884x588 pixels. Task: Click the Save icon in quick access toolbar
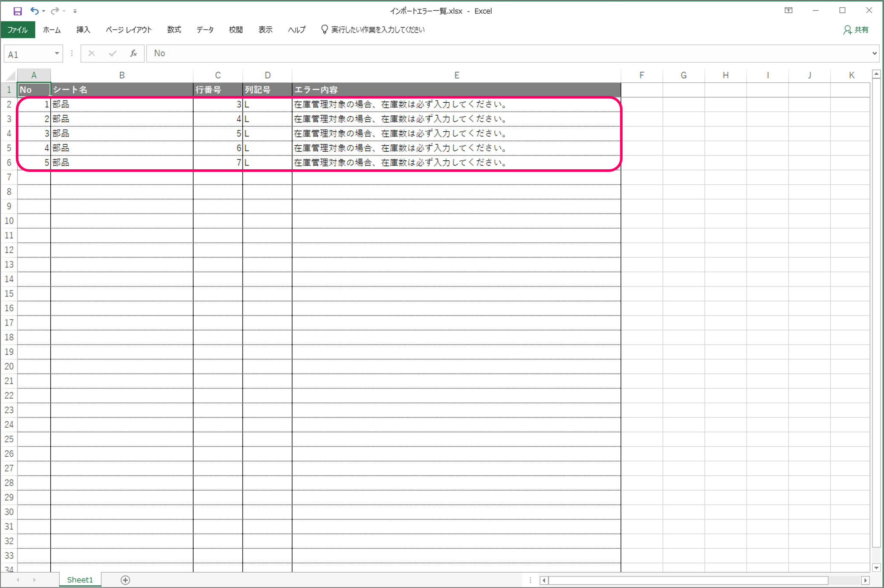pos(17,11)
